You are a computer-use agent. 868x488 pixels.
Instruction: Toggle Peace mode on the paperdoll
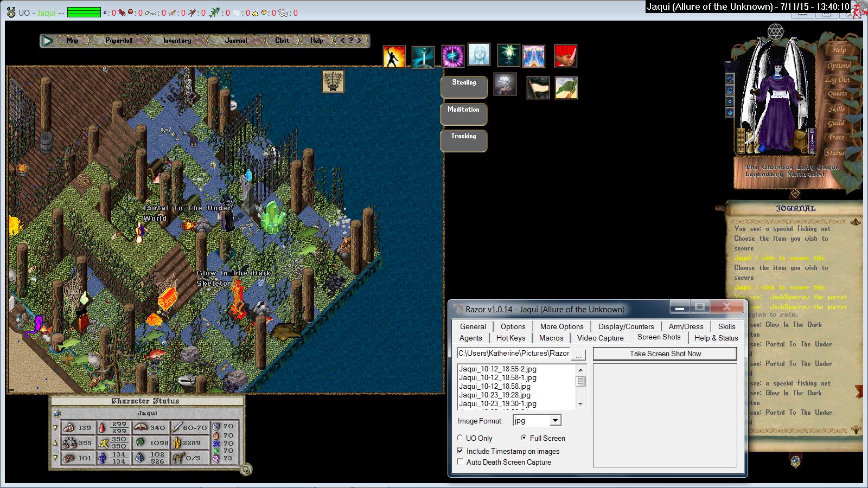836,137
